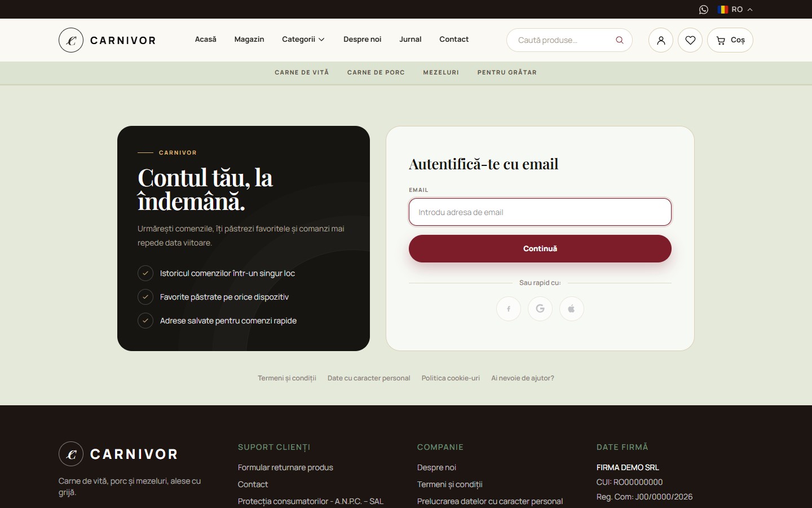Expand the RO language selector
812x508 pixels.
click(x=735, y=10)
